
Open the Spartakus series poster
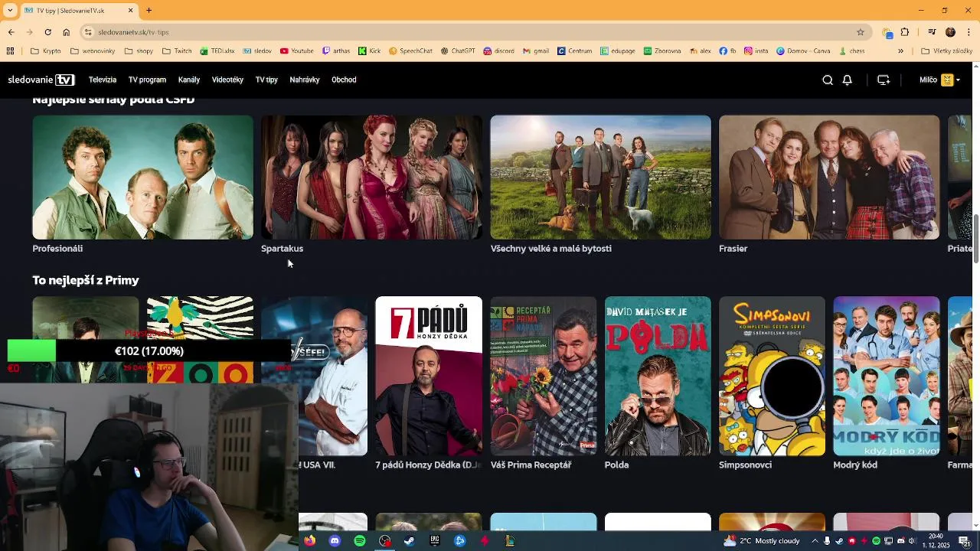(371, 178)
